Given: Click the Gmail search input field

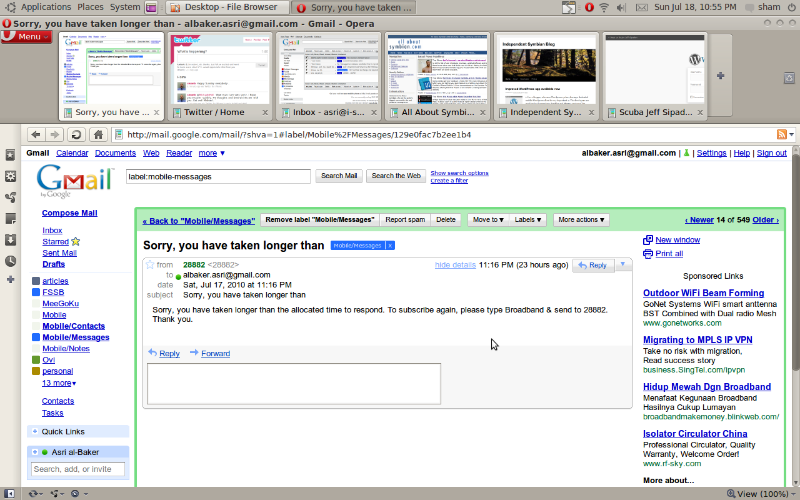Looking at the screenshot, I should pyautogui.click(x=218, y=177).
